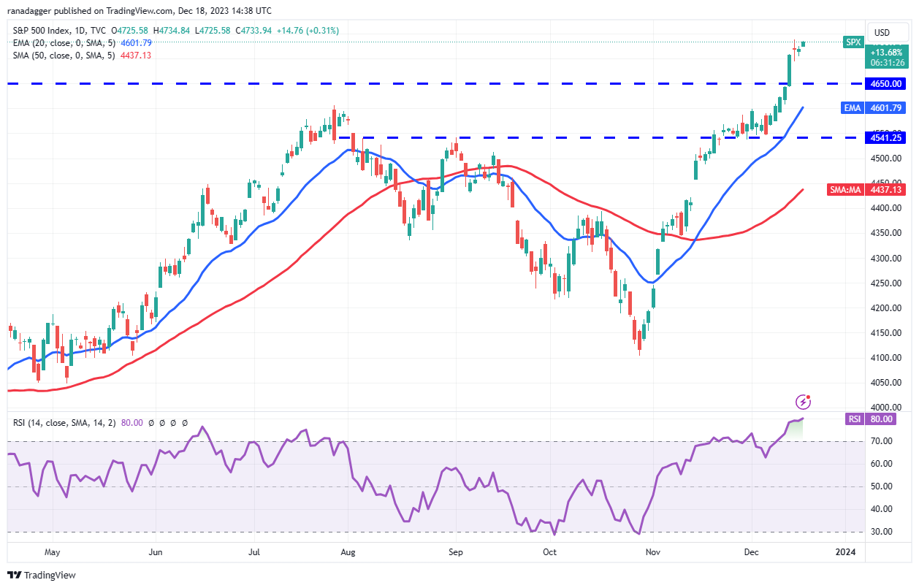
Task: Click the 1D interval in the chart title
Action: (x=88, y=31)
